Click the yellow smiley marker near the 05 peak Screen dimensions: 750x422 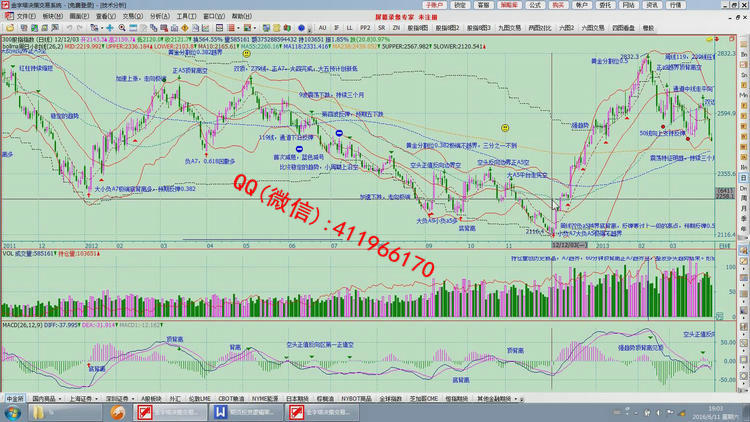(x=246, y=54)
